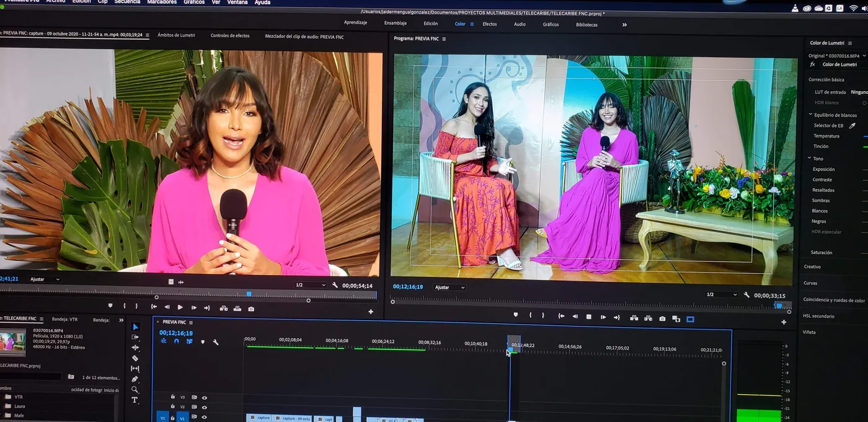
Task: Open Source monitor button editor plus
Action: 371,311
